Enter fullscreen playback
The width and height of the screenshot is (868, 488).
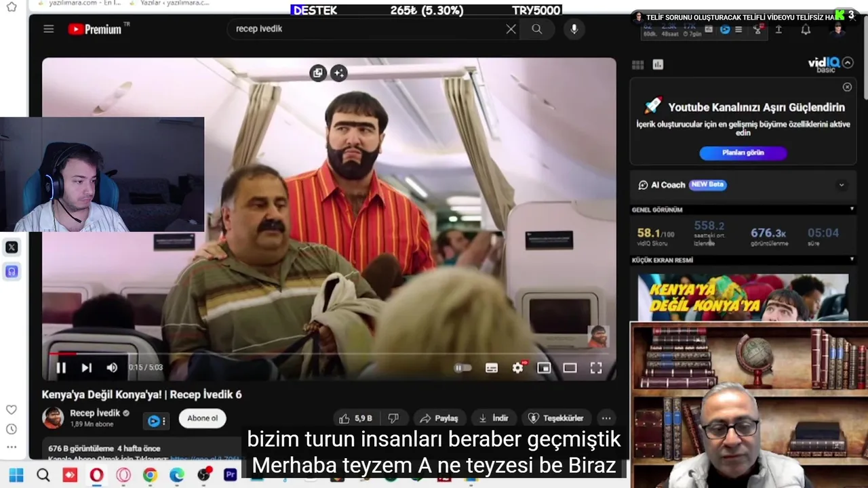pos(596,367)
